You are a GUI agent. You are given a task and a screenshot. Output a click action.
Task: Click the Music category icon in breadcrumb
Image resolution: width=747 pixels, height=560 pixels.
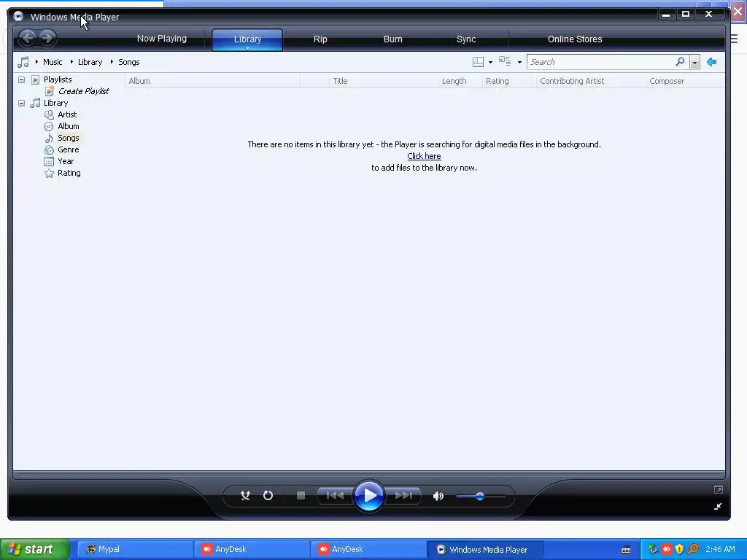tap(23, 62)
